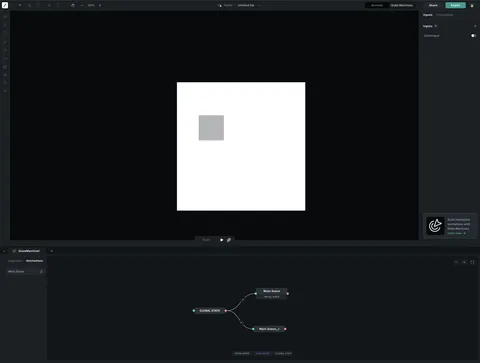
Task: Click the graph zoom-out icon
Action: (x=456, y=262)
